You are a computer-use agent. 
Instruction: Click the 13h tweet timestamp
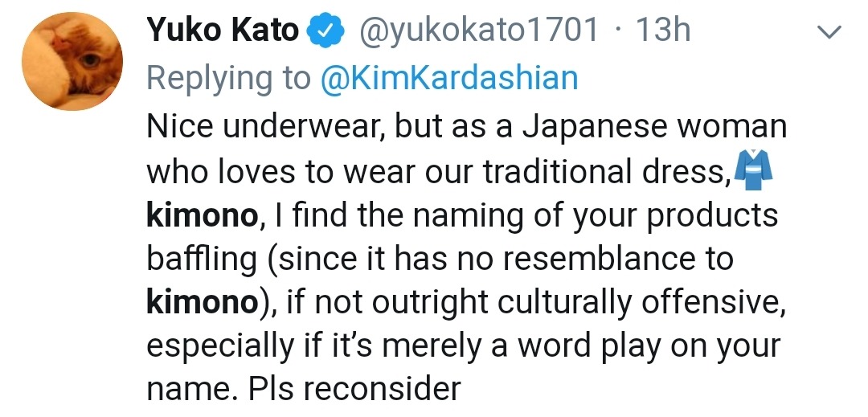click(x=663, y=30)
